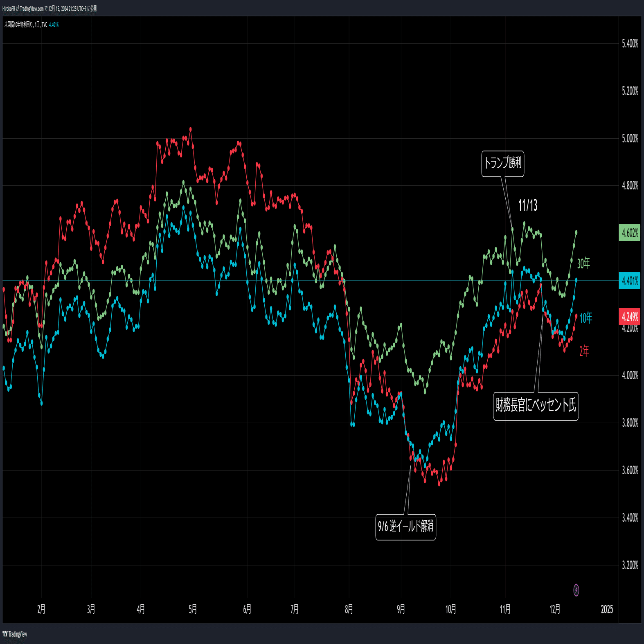Click the red 4.249% price tag

pos(630,317)
